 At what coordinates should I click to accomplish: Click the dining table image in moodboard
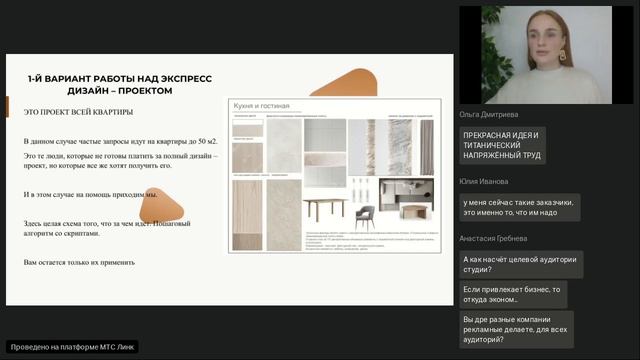click(325, 209)
